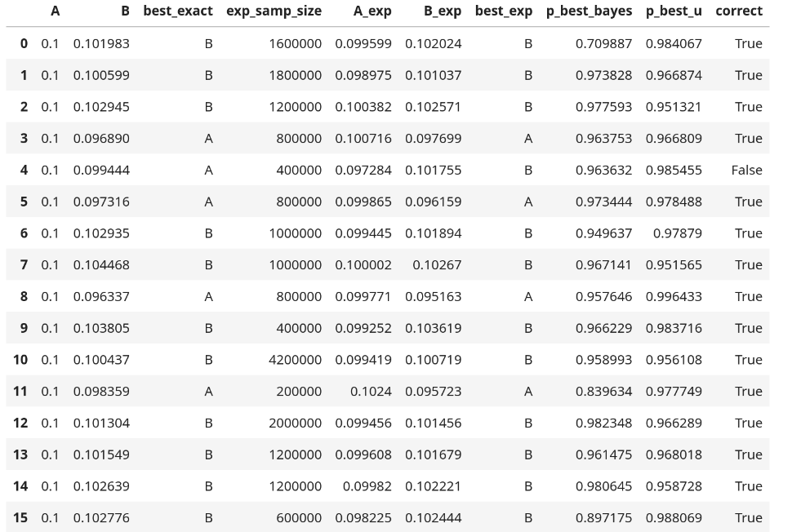Click B value 0.096337

[x=101, y=297]
